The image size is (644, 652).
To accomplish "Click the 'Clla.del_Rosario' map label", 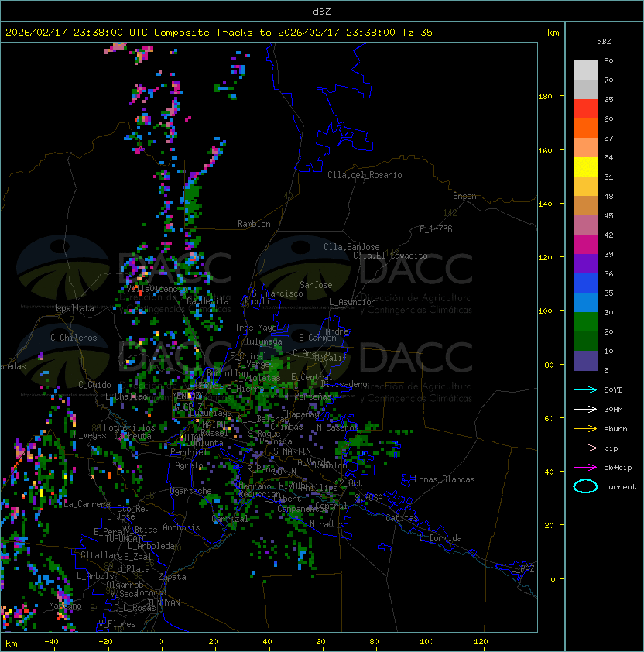I will (x=365, y=175).
